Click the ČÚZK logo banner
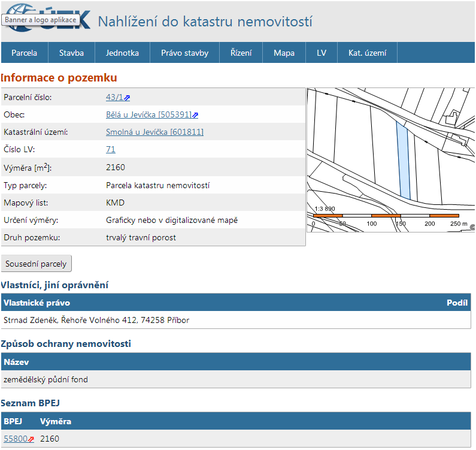 coord(48,17)
